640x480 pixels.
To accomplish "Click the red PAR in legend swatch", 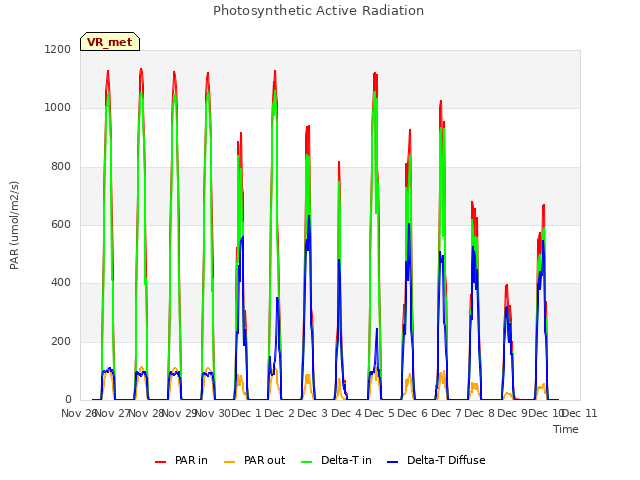I will coord(160,462).
